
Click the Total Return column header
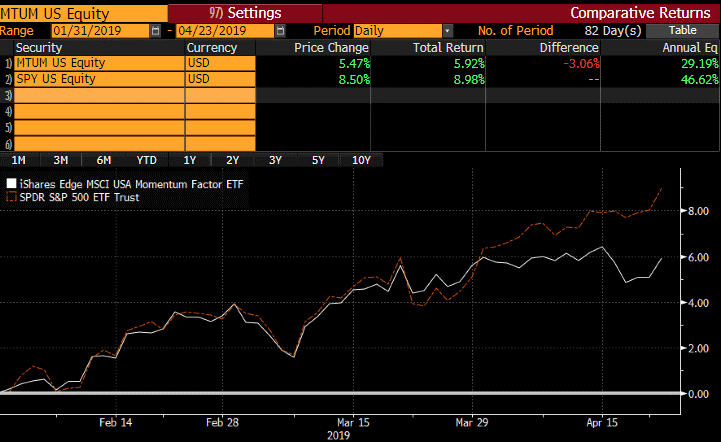[x=448, y=47]
